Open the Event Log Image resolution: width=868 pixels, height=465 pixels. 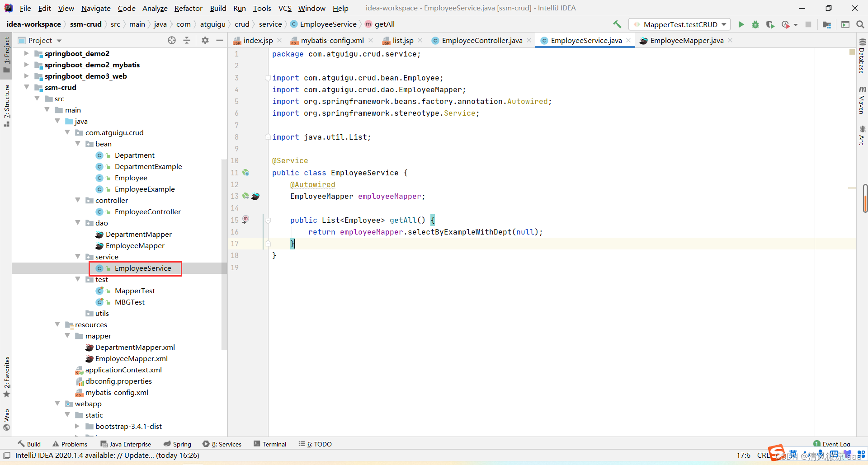click(x=832, y=444)
